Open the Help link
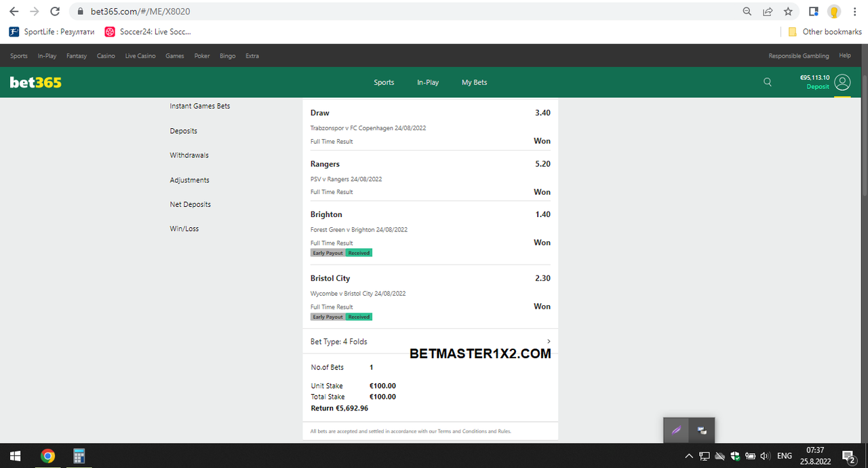Screen dimensions: 868x468 tap(845, 56)
